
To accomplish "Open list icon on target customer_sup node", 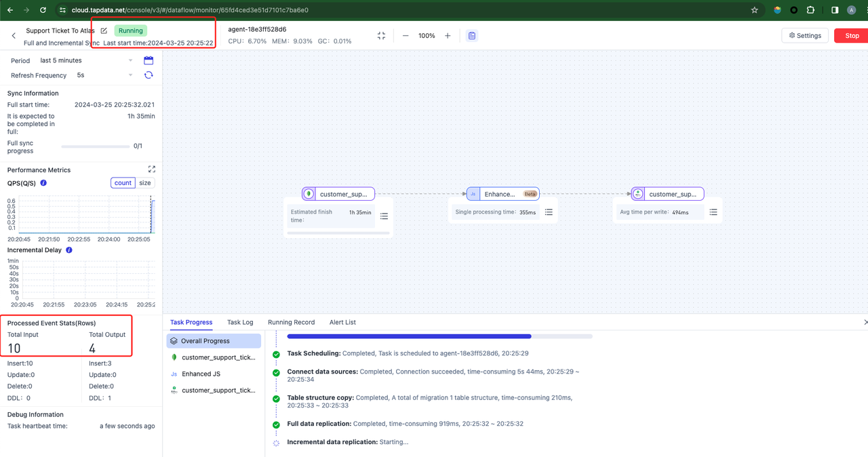I will coord(713,212).
